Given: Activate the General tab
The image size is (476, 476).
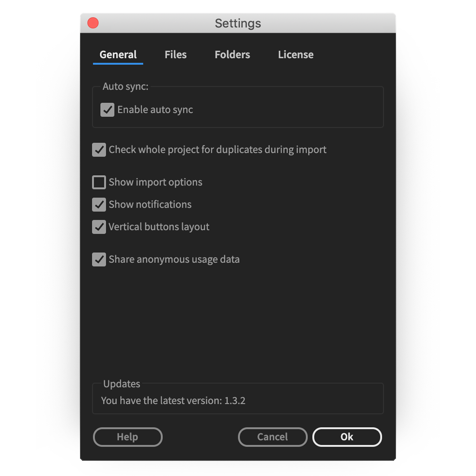Looking at the screenshot, I should coord(117,54).
